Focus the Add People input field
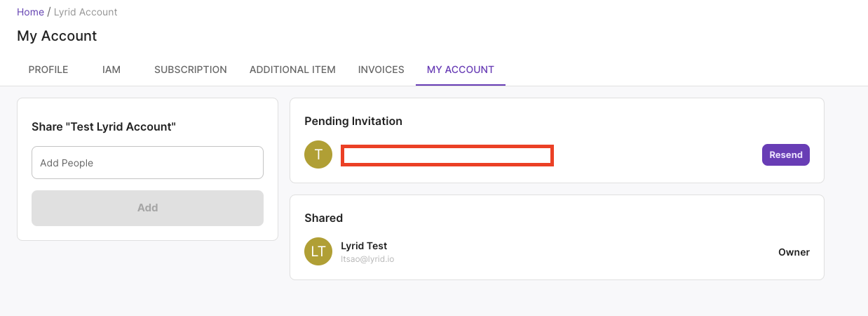The height and width of the screenshot is (316, 868). 147,163
